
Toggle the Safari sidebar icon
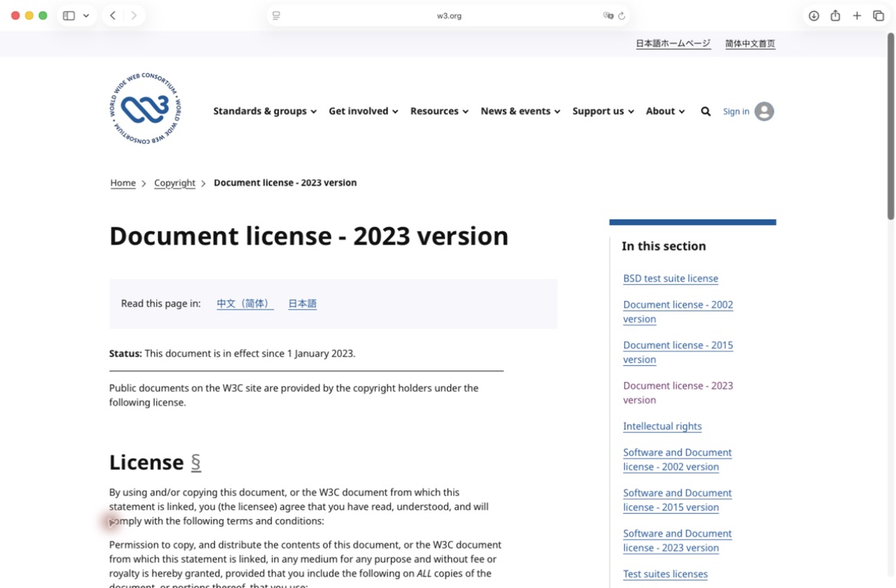click(69, 15)
